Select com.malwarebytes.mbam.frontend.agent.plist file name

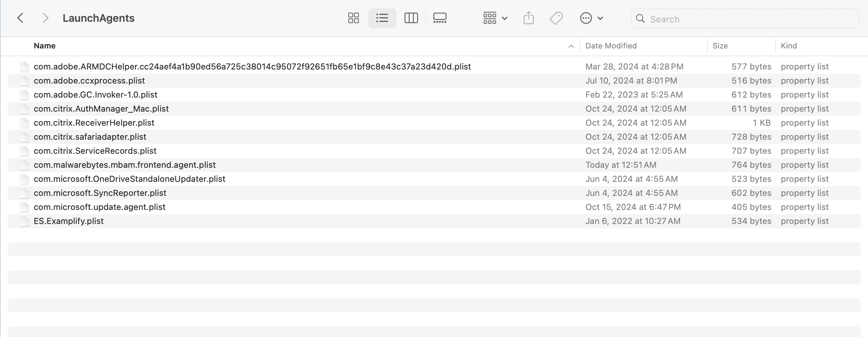(x=125, y=165)
